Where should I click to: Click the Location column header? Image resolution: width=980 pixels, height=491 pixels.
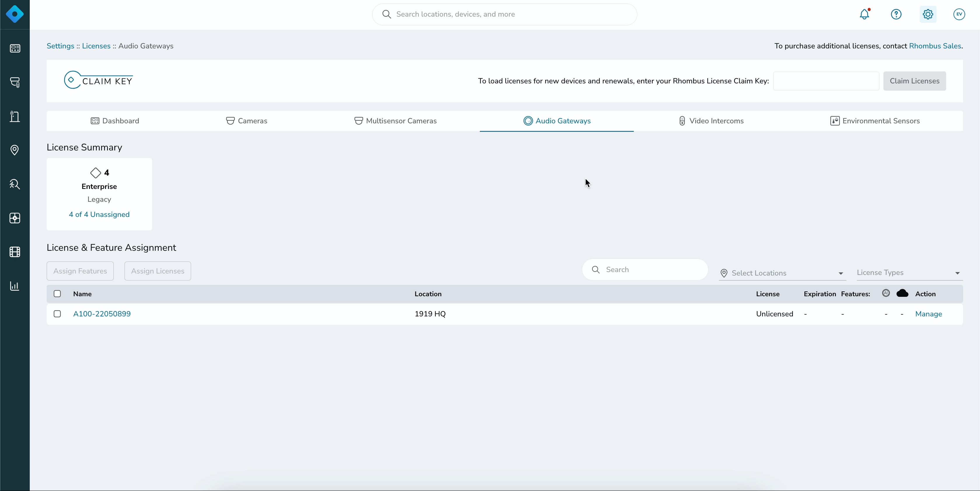(428, 294)
